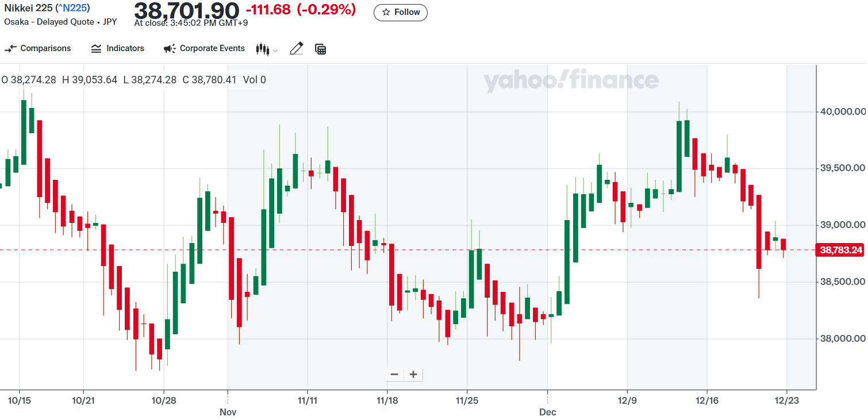Screen dimensions: 868x420
Task: Select the draw pencil tool
Action: click(297, 49)
